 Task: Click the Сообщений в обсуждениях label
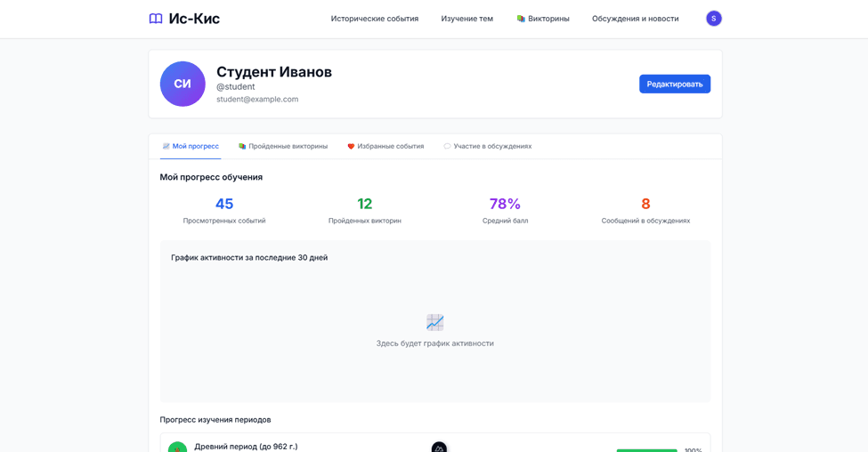coord(645,221)
